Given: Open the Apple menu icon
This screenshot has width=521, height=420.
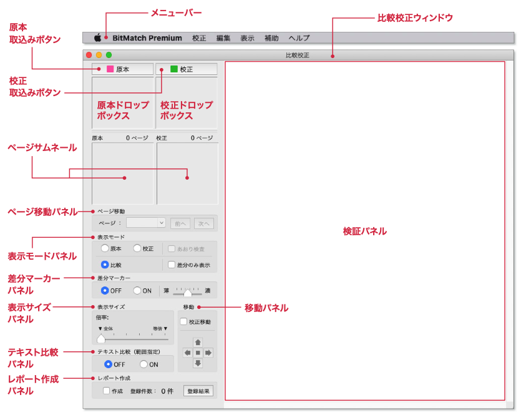Looking at the screenshot, I should click(97, 38).
